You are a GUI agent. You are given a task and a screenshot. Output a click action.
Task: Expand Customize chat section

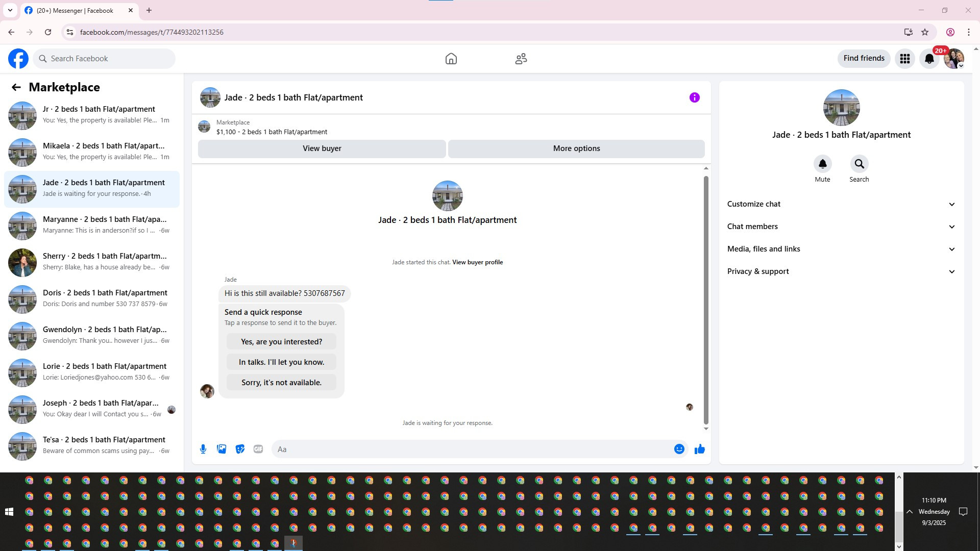pos(841,204)
